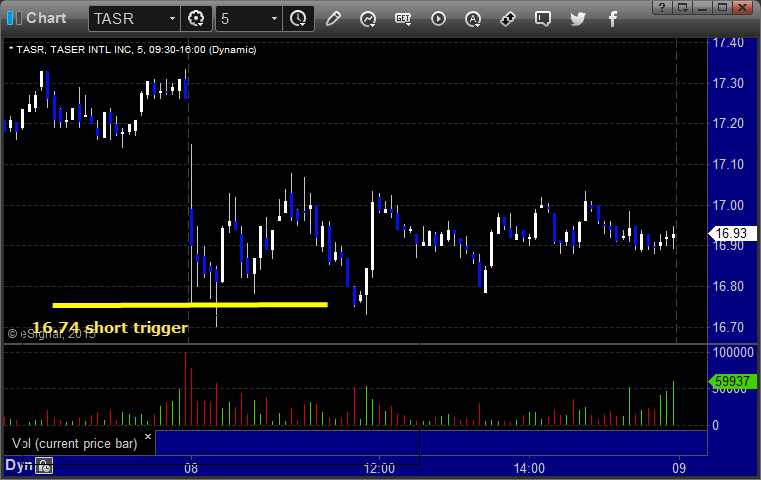The height and width of the screenshot is (480, 761).
Task: Open the time template clock menu
Action: pos(298,19)
